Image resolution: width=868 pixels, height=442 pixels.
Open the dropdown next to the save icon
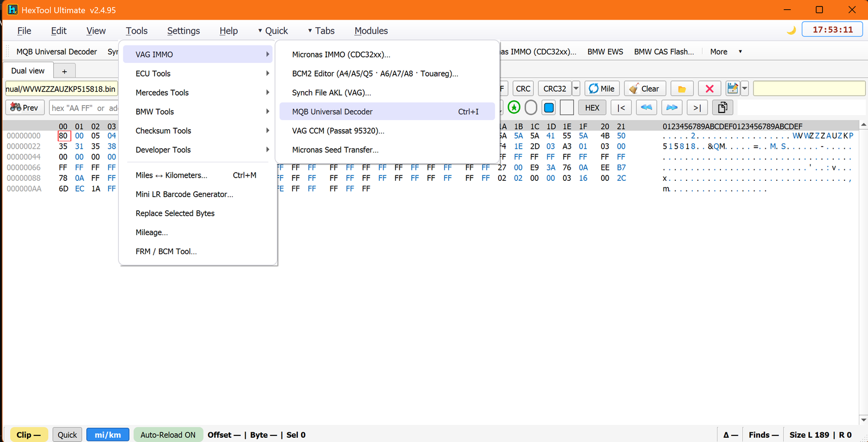(x=744, y=89)
